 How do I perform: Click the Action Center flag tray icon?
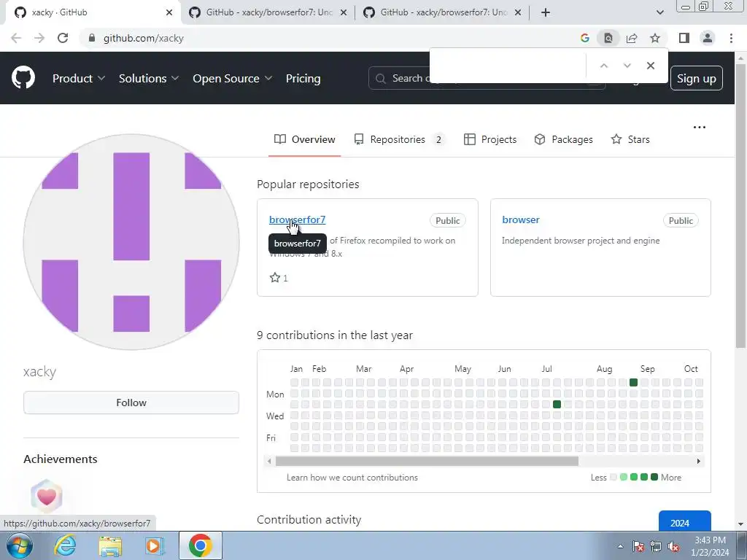tap(638, 547)
